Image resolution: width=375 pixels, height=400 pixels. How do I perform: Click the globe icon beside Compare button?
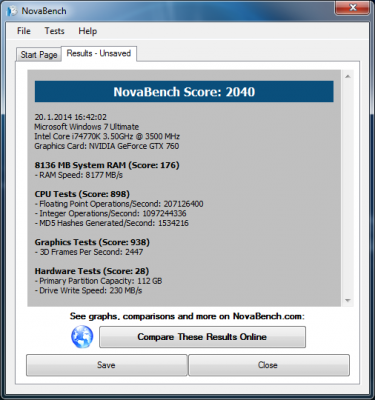click(82, 337)
